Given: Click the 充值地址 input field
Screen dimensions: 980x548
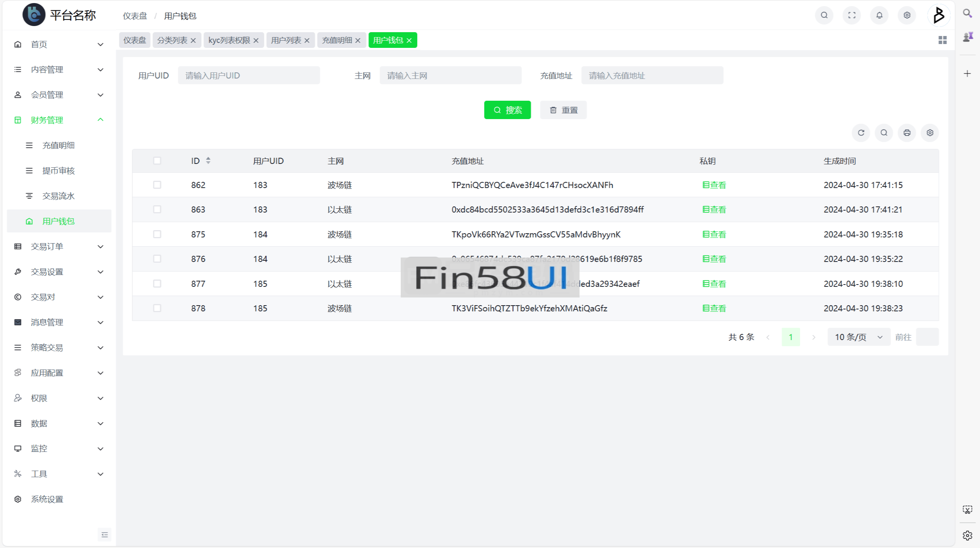Looking at the screenshot, I should tap(652, 75).
